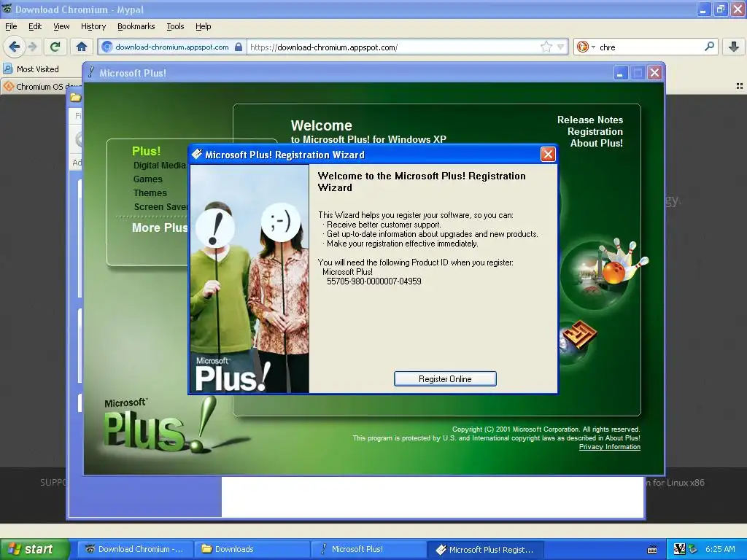Reload the current page in Mypal
The width and height of the screenshot is (747, 560).
[55, 47]
